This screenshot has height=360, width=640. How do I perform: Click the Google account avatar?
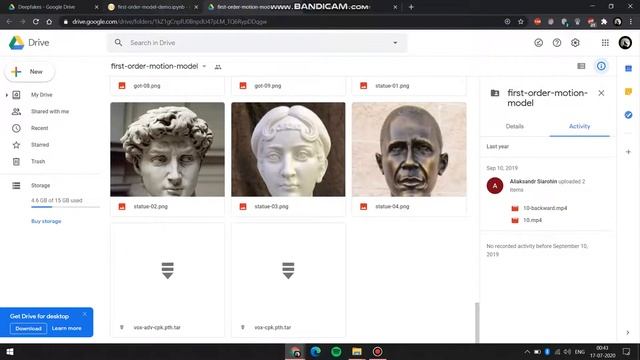click(625, 43)
